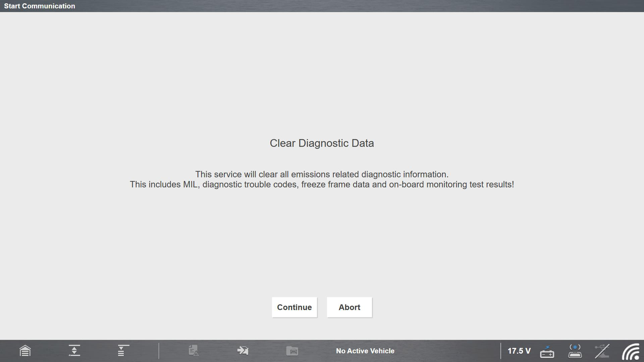
Task: Click the No Active Vehicle label
Action: (365, 351)
